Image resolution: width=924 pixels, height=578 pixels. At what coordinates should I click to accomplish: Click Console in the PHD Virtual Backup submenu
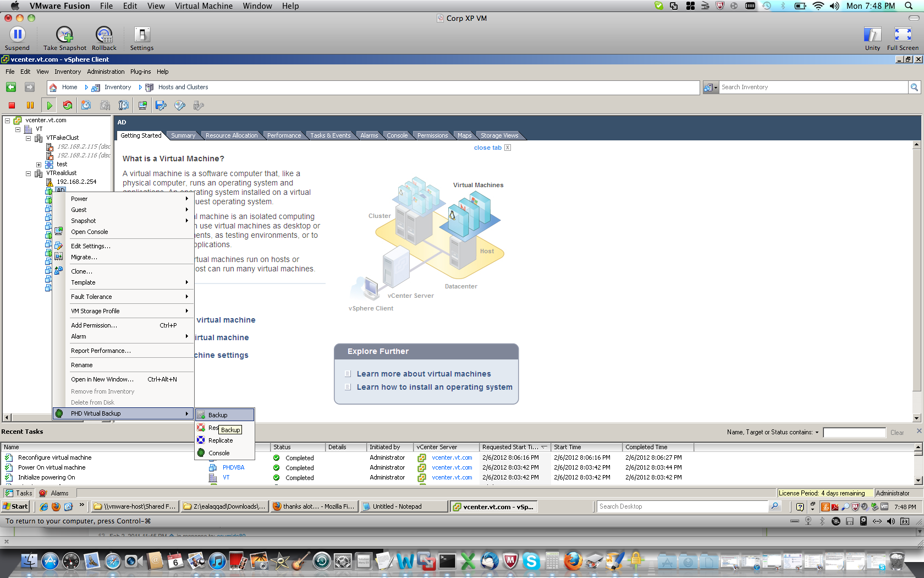tap(225, 453)
